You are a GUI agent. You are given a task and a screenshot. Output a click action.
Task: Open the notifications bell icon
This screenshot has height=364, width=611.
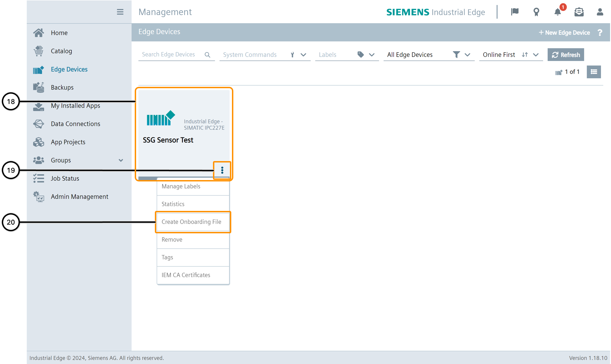click(558, 12)
